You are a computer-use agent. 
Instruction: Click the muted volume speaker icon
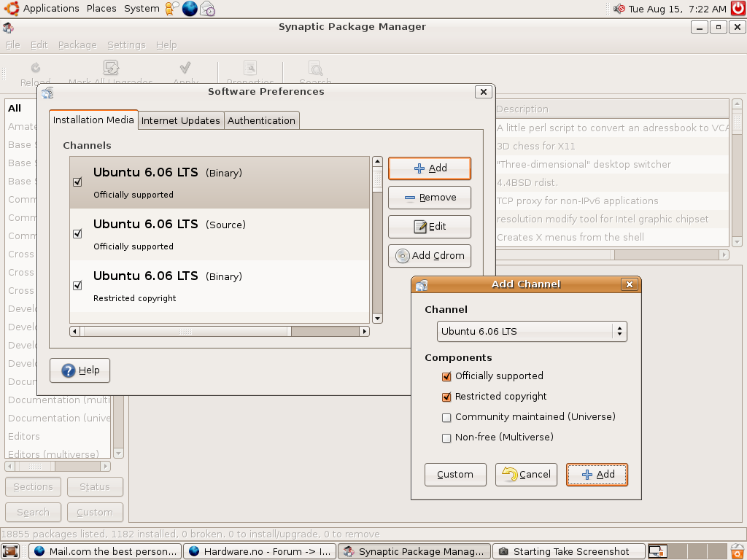click(619, 9)
